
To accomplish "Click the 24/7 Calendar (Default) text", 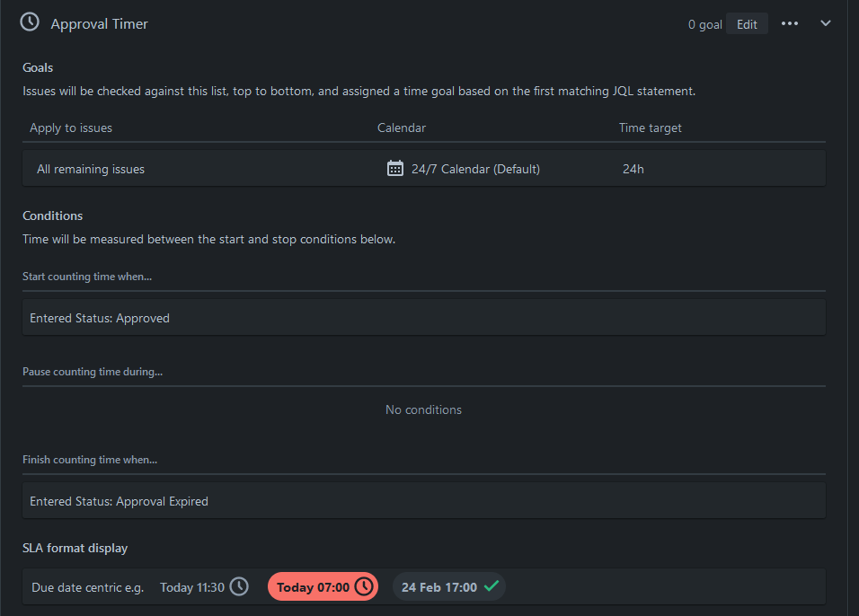I will [475, 169].
